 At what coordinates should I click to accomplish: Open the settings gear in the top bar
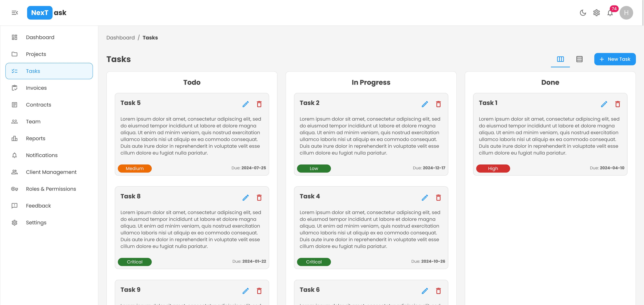[x=596, y=13]
